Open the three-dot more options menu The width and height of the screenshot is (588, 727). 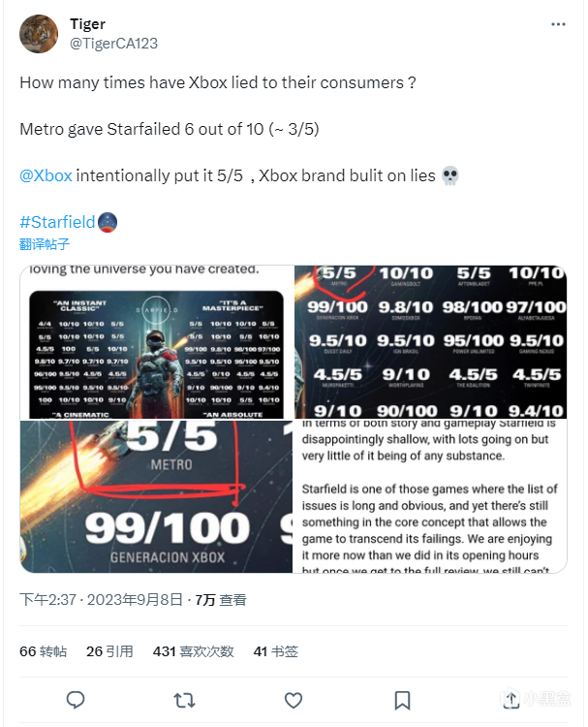[x=558, y=24]
